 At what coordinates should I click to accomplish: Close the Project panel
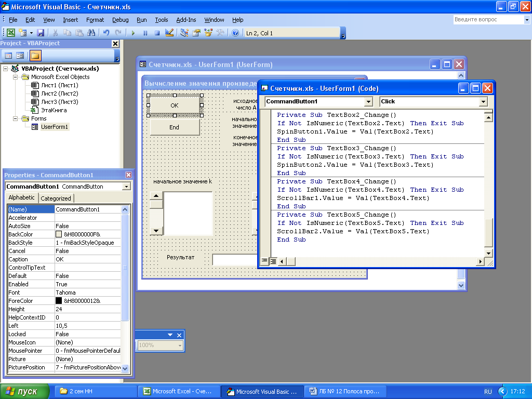click(115, 44)
